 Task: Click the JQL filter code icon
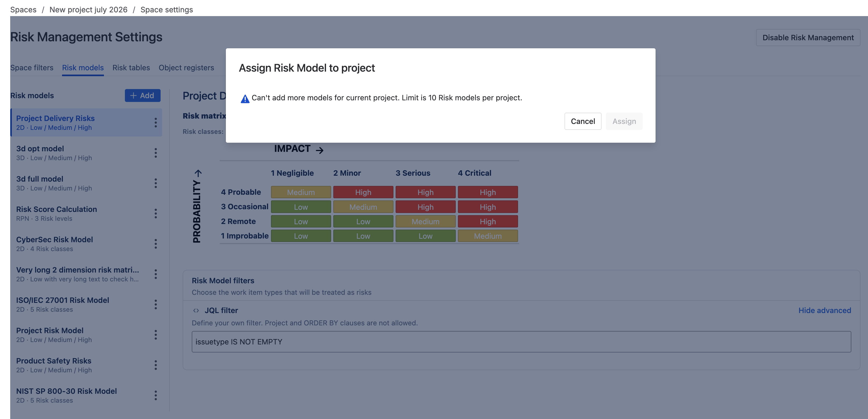(x=196, y=310)
